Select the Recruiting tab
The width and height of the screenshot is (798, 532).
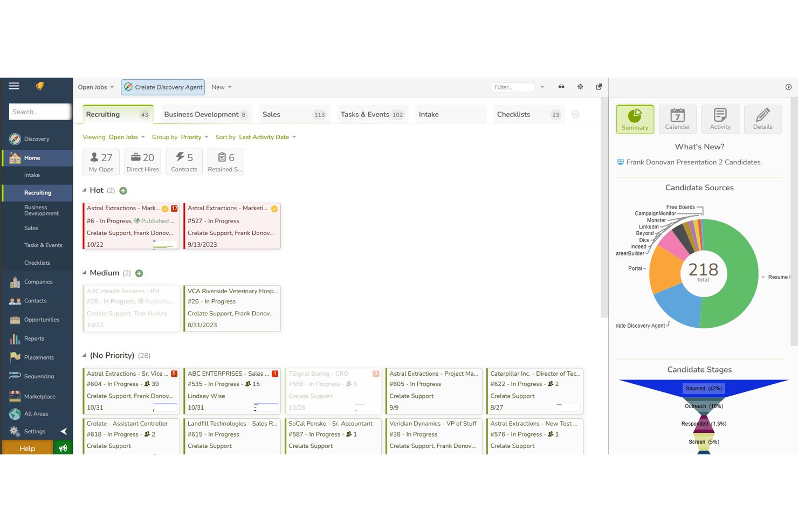118,114
